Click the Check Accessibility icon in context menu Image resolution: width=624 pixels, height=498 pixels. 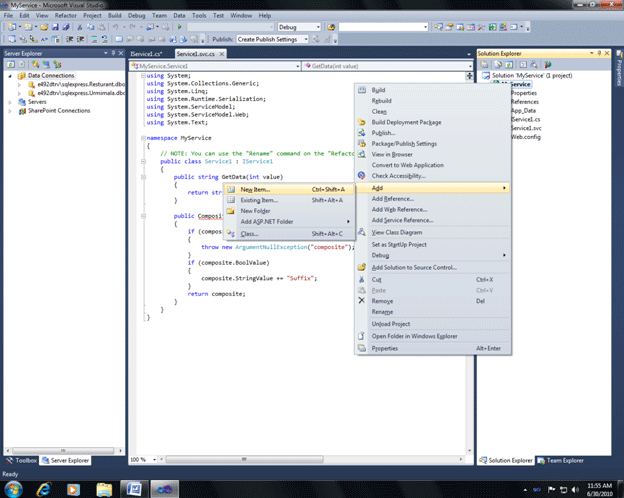click(x=362, y=176)
